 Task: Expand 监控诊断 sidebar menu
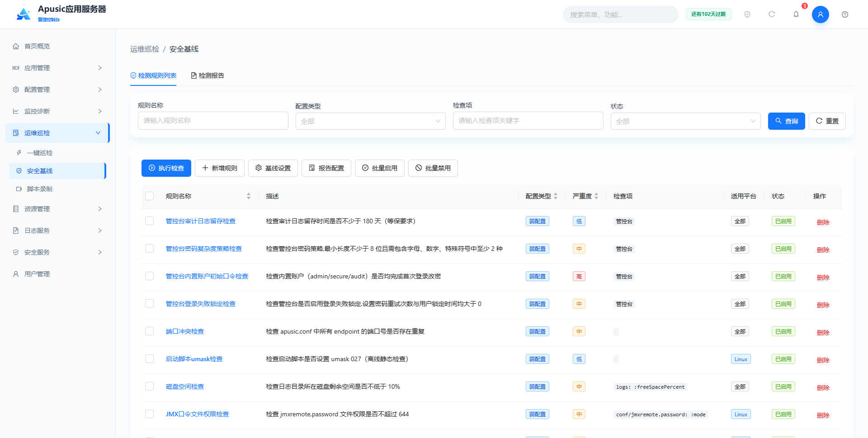click(58, 111)
